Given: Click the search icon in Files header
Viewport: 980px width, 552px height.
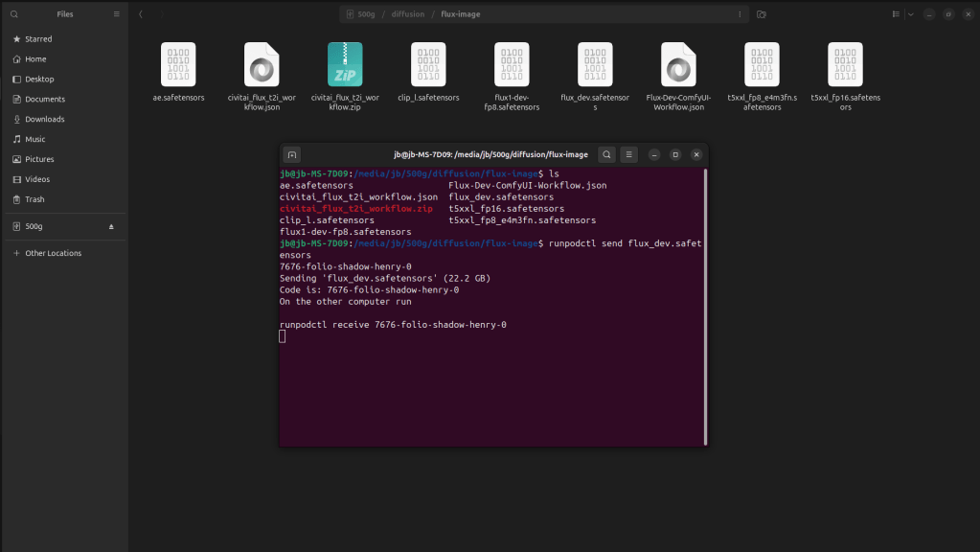Looking at the screenshot, I should (x=14, y=14).
